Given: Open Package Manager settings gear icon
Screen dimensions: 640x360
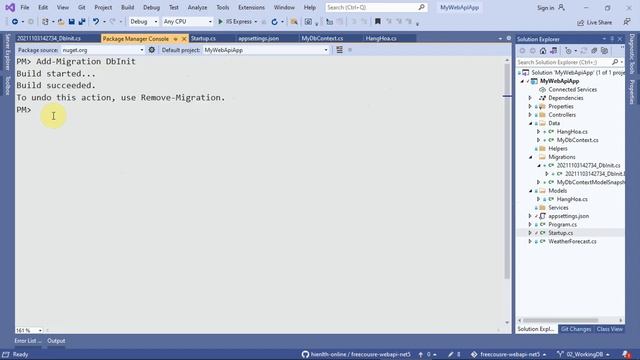Looking at the screenshot, I should pos(152,50).
